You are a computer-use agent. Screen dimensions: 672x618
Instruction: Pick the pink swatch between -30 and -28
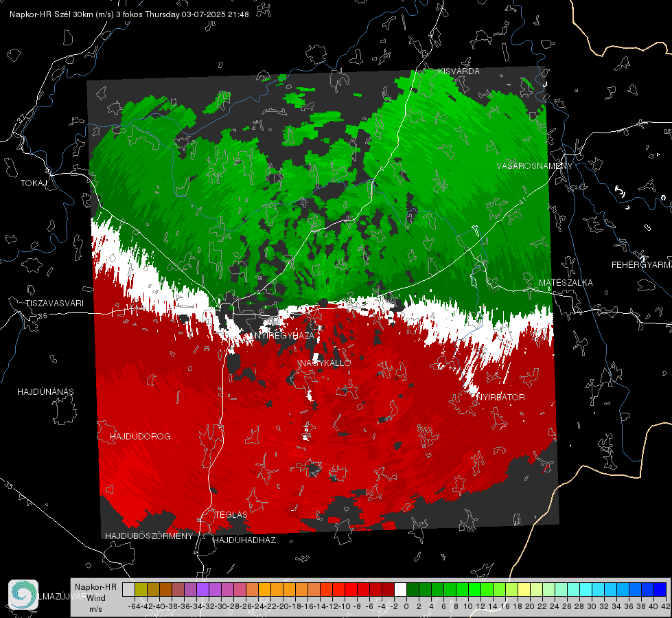(x=227, y=589)
